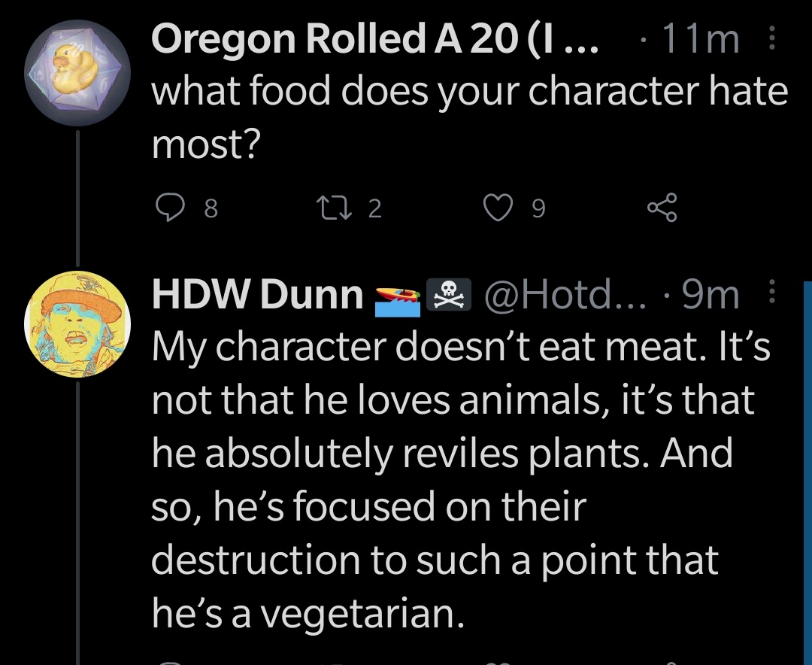
Task: Click the 9m timestamp on the reply
Action: click(710, 296)
